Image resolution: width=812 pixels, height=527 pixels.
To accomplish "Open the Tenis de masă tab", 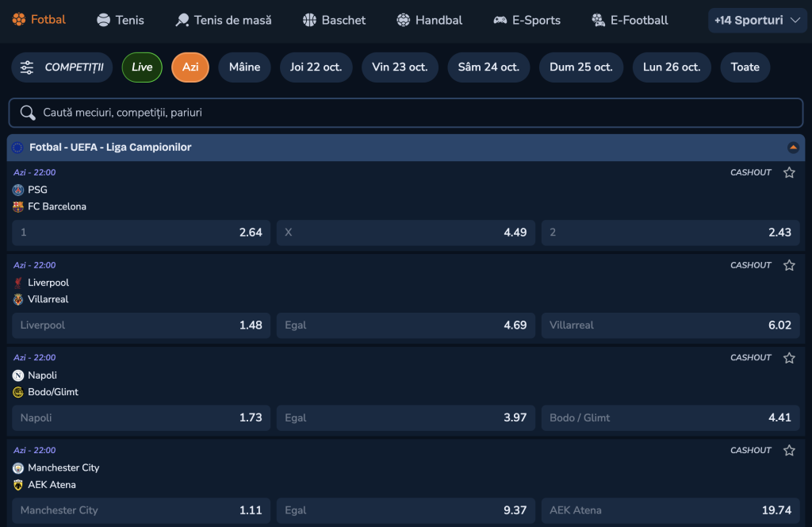I will click(223, 20).
